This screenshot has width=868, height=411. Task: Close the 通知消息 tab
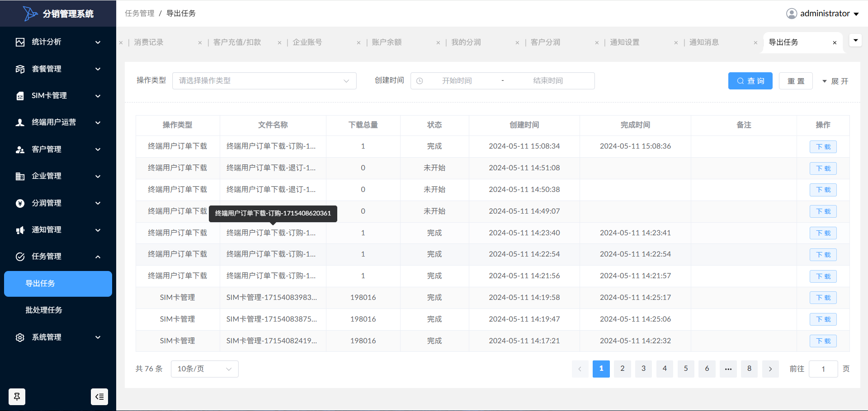(755, 42)
